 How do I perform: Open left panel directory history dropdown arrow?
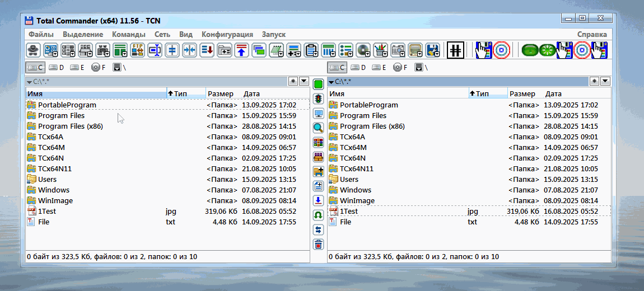point(304,81)
